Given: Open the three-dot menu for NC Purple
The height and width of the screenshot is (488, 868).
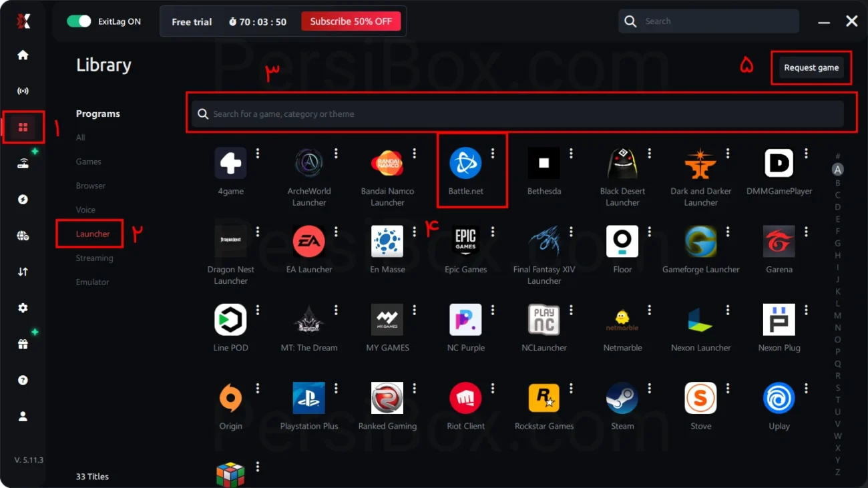Looking at the screenshot, I should 493,310.
